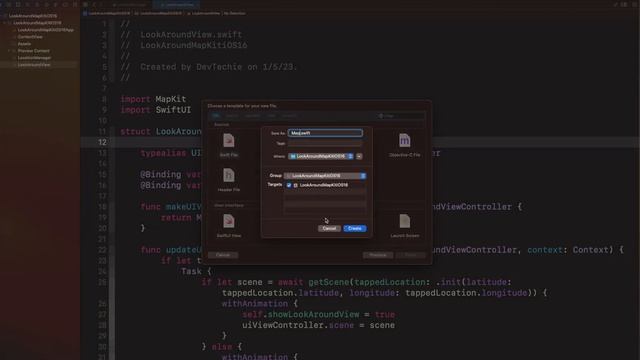Image resolution: width=640 pixels, height=360 pixels.
Task: Click 'uiViewController.scene = scene' code line
Action: coord(318,325)
